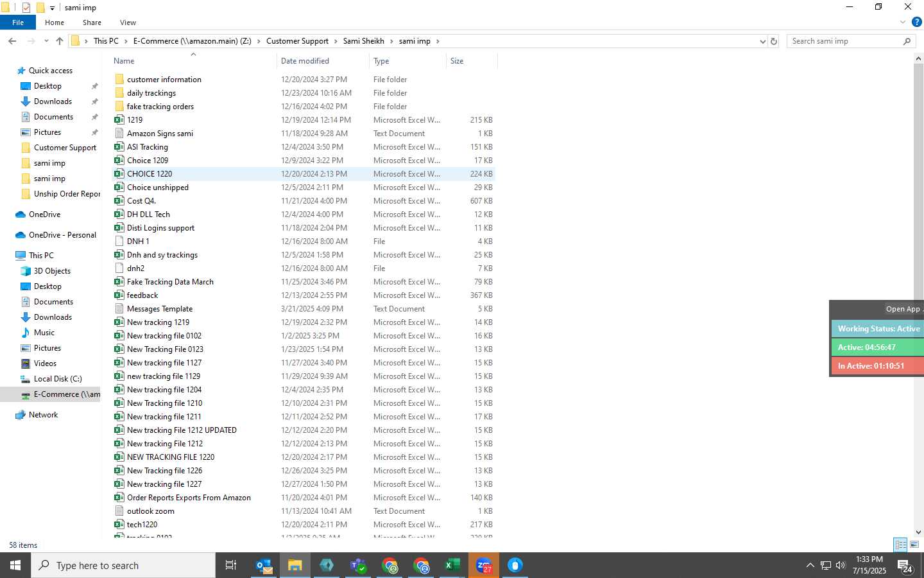Select 'CHOICE 1220' Excel file icon

119,174
